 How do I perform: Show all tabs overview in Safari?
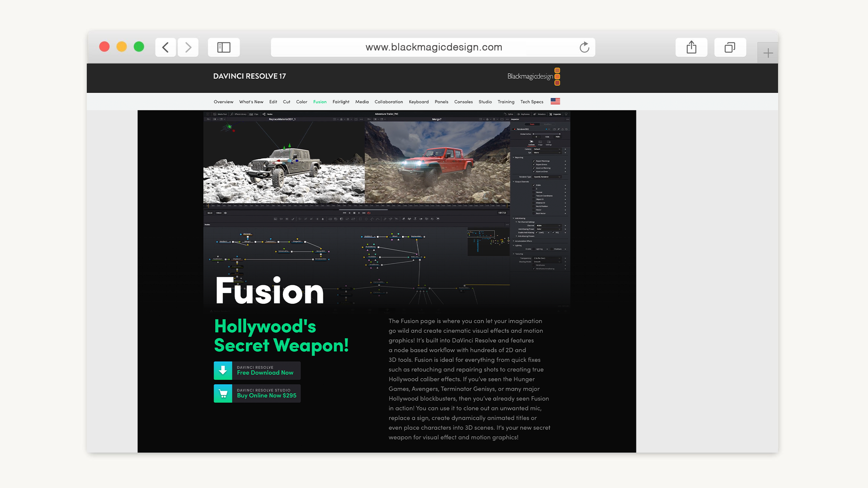[730, 47]
